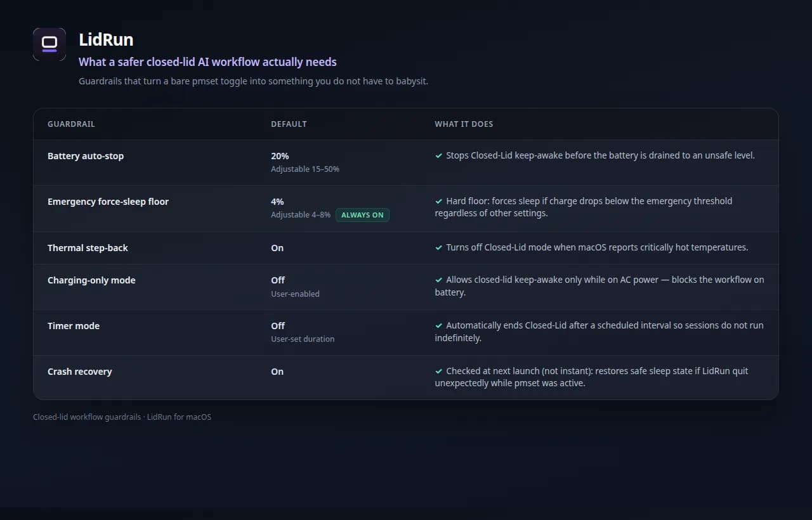Click the footer "Closed-lid workflow guardrails · LidRun for macOS"

click(x=122, y=417)
